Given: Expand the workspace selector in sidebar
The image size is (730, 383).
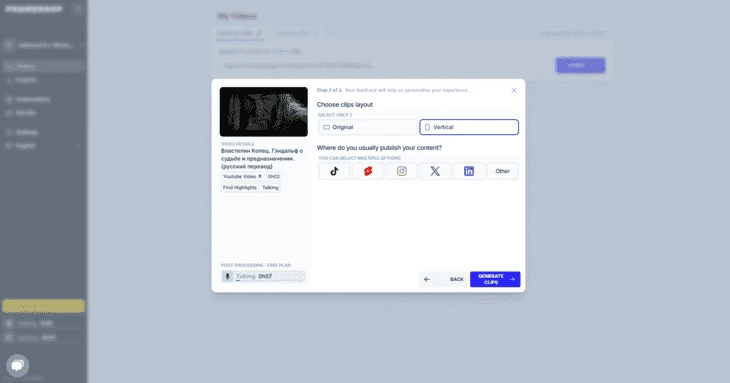Looking at the screenshot, I should coord(43,45).
